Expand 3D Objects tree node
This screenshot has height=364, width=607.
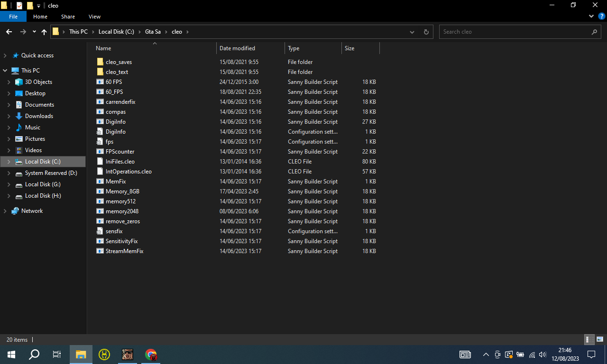[x=9, y=82]
